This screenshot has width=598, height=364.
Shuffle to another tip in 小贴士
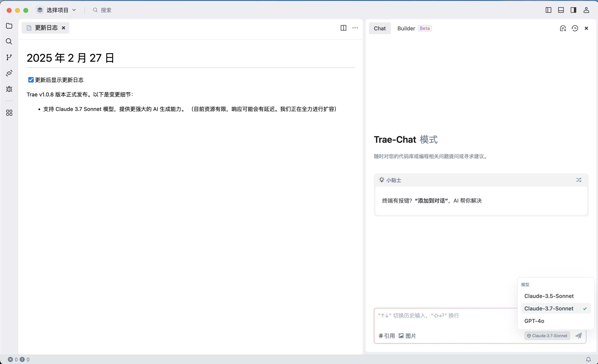579,180
